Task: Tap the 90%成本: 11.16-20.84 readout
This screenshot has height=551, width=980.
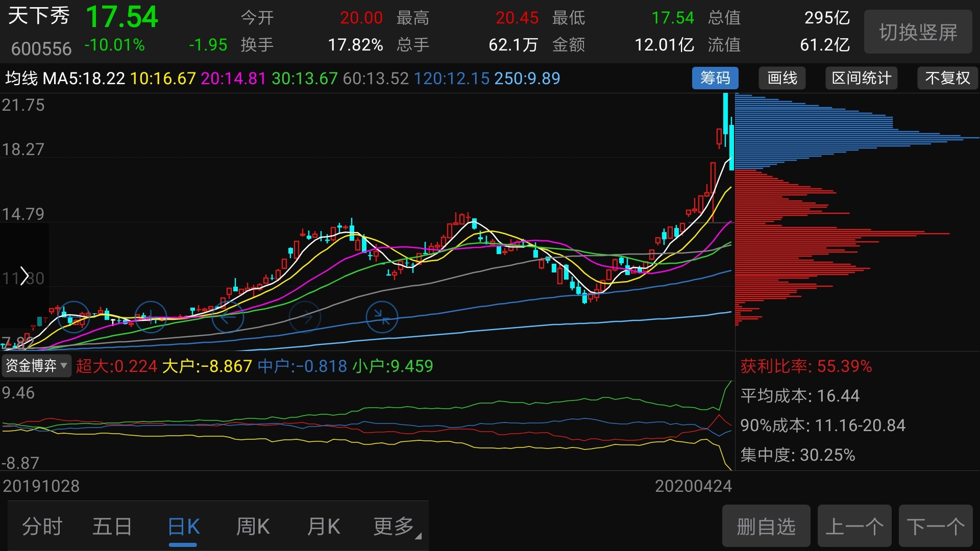Action: (x=823, y=425)
